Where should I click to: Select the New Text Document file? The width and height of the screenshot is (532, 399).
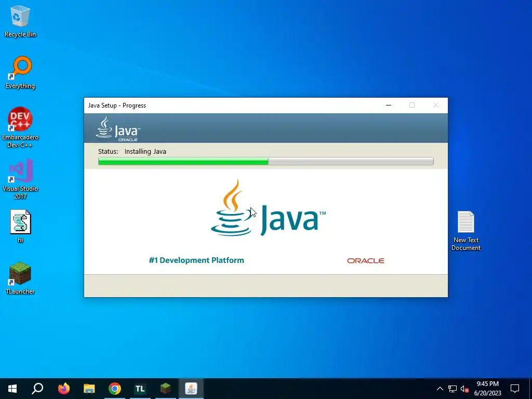466,231
